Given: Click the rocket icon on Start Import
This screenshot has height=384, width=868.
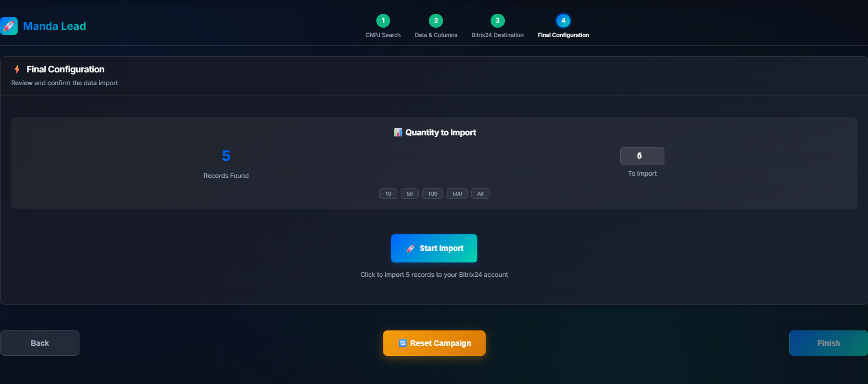Looking at the screenshot, I should [411, 249].
